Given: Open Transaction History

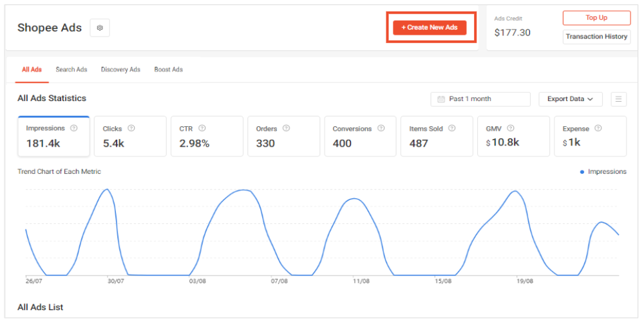Looking at the screenshot, I should pyautogui.click(x=596, y=37).
